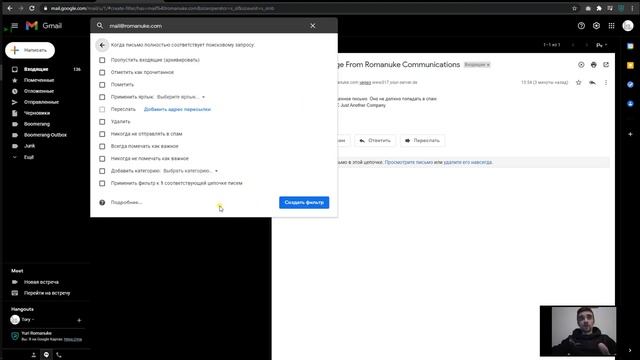The image size is (640, 360).
Task: Clear the search box with the X icon
Action: coord(313,26)
